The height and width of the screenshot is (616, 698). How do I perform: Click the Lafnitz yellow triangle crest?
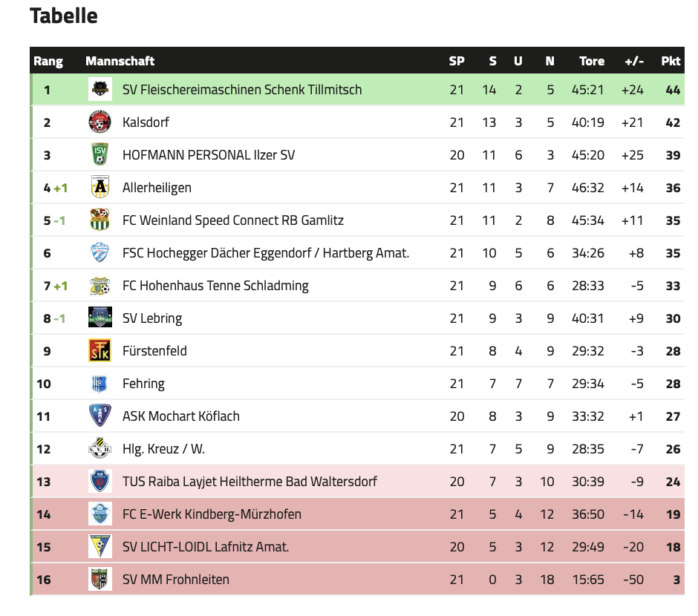click(100, 546)
